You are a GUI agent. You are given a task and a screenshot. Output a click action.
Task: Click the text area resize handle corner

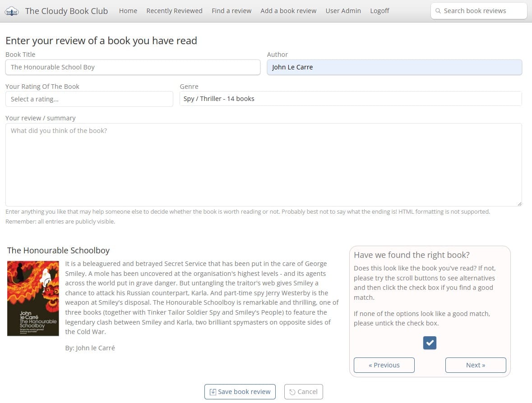pos(519,204)
